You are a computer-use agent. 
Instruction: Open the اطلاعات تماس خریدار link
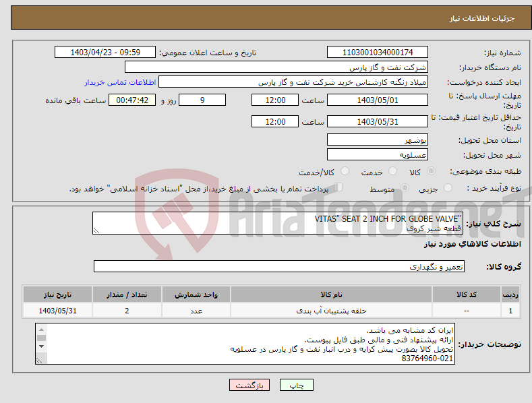click(x=120, y=82)
